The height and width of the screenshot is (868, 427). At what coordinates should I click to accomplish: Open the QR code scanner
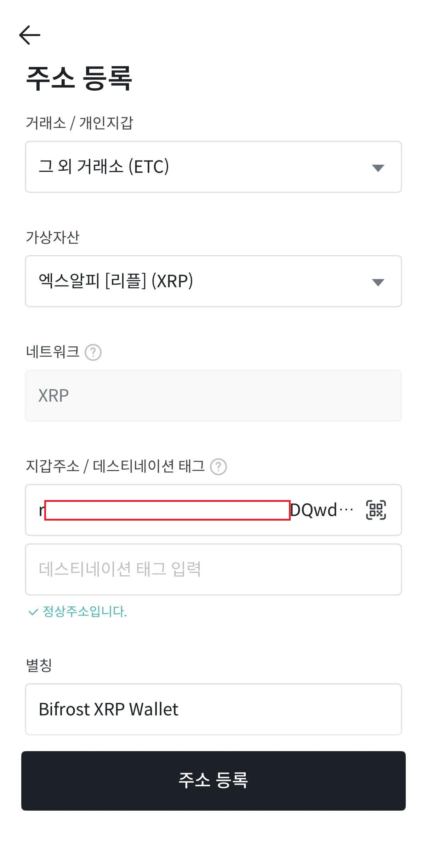[376, 510]
